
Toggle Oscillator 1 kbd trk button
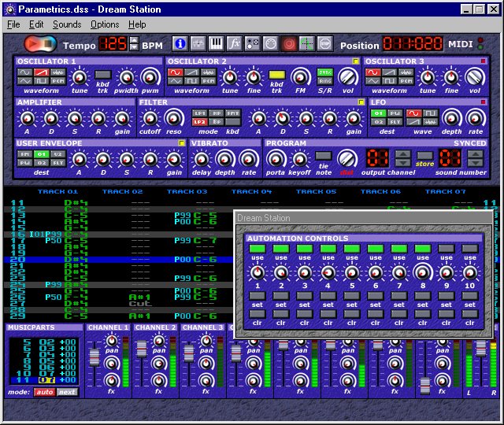pyautogui.click(x=103, y=75)
